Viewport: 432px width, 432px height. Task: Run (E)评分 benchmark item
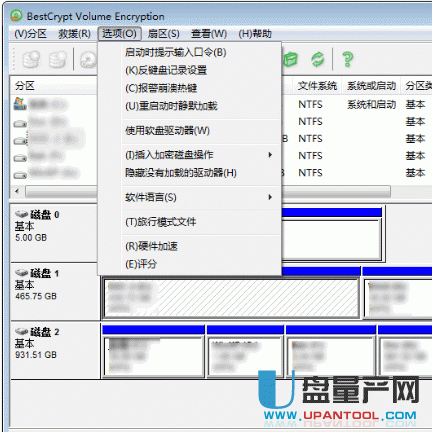[190, 264]
